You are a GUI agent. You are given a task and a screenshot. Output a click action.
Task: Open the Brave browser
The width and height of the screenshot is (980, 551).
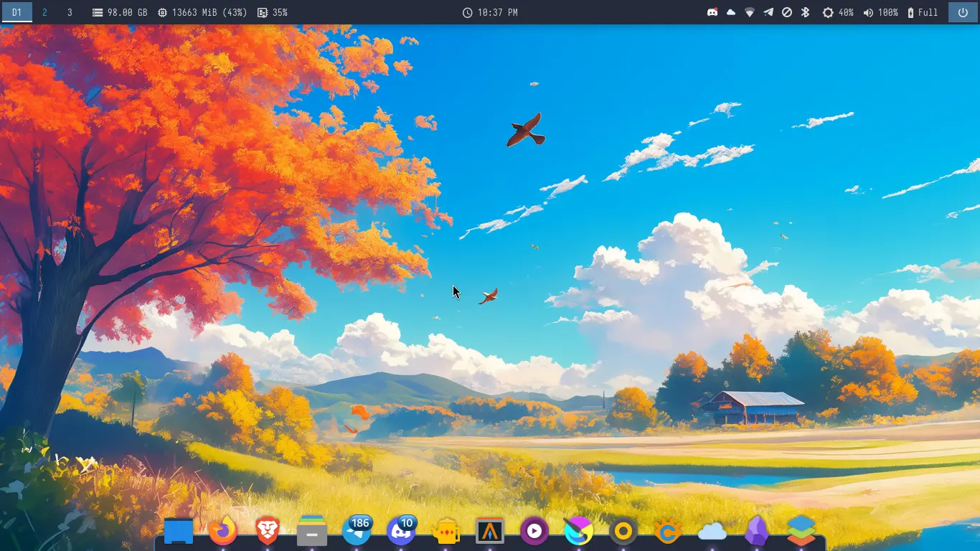click(267, 531)
